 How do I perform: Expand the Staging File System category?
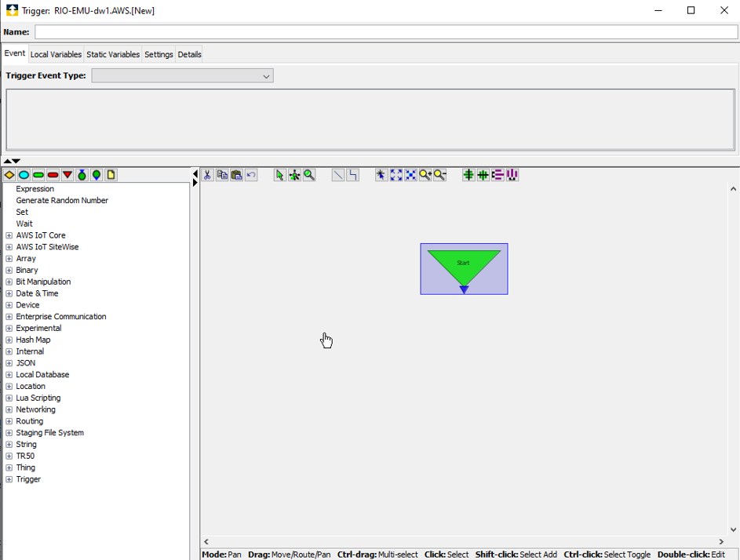point(9,433)
